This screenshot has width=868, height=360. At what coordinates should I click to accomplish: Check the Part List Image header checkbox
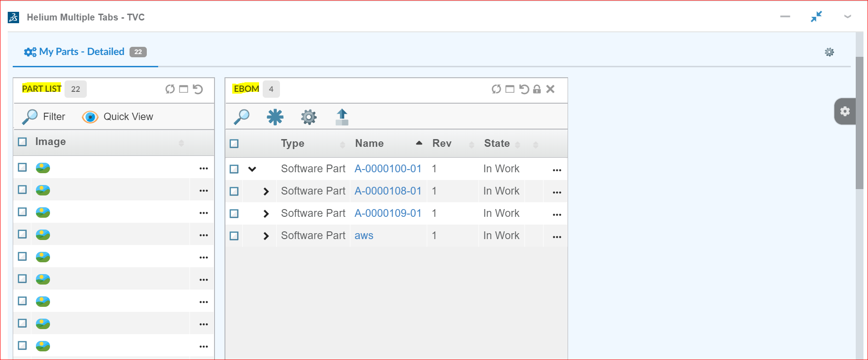coord(22,142)
